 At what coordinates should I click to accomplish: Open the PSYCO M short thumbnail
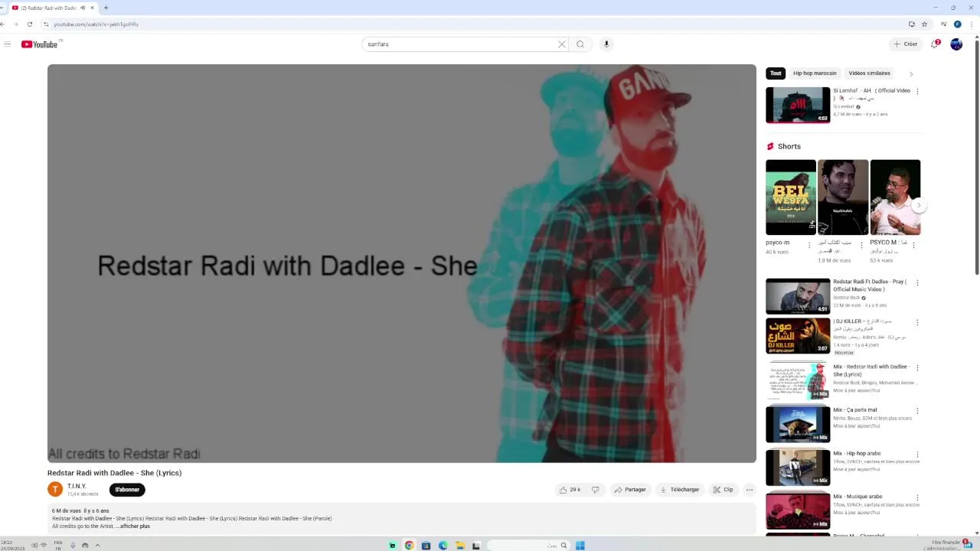895,197
